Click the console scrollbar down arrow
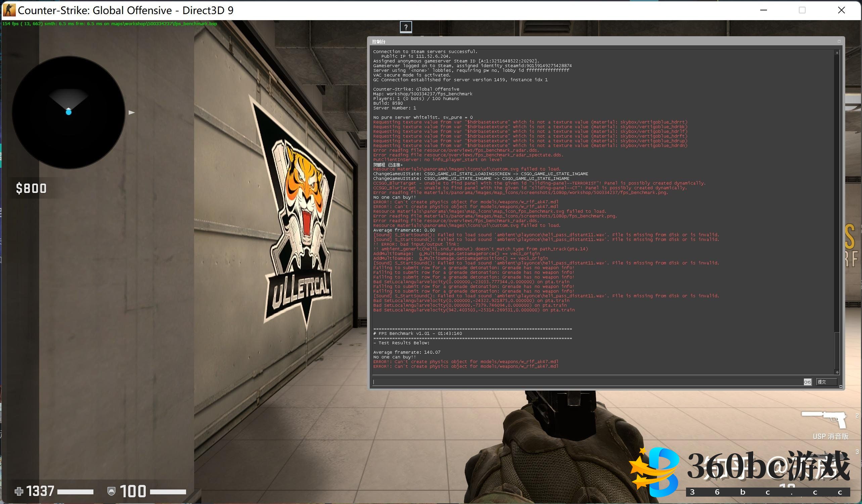Viewport: 862px width, 504px height. point(837,372)
